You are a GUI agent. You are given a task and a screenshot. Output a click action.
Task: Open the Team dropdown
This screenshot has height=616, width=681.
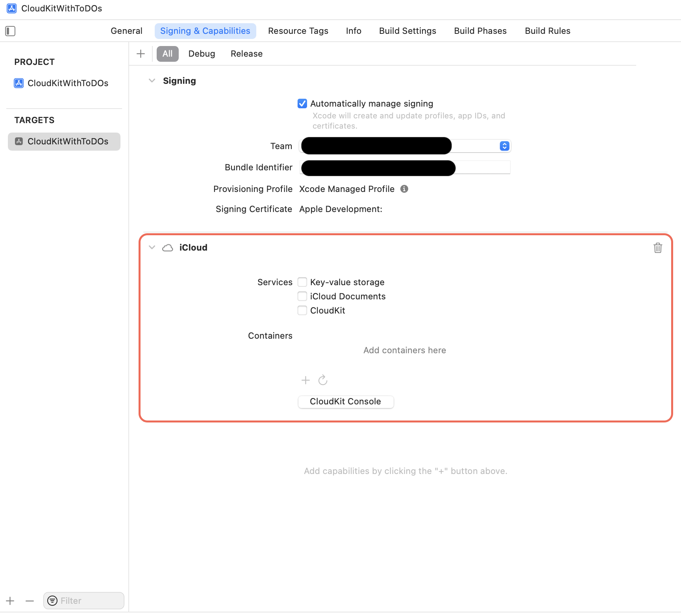pyautogui.click(x=504, y=146)
